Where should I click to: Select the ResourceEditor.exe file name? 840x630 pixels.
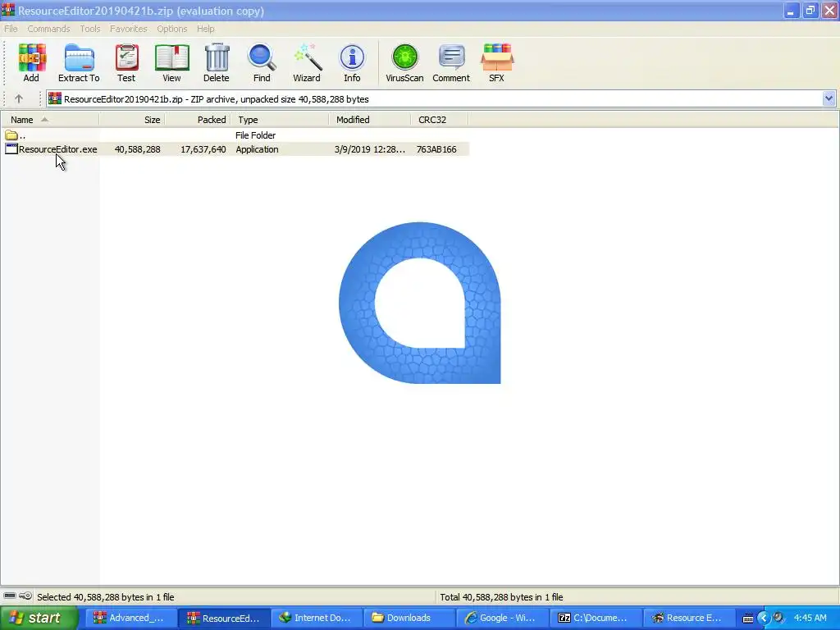58,149
